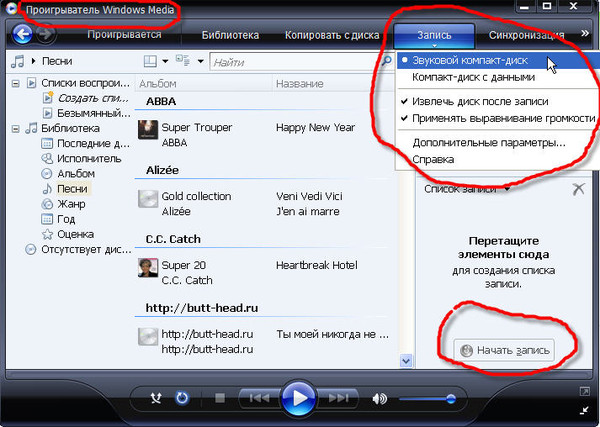Select Звуковой компакт-диск radio option
The width and height of the screenshot is (600, 427).
pyautogui.click(x=497, y=60)
